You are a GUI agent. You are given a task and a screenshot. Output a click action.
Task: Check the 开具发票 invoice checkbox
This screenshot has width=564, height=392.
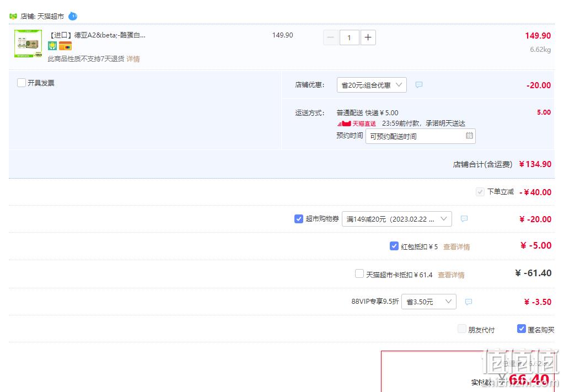[x=22, y=83]
